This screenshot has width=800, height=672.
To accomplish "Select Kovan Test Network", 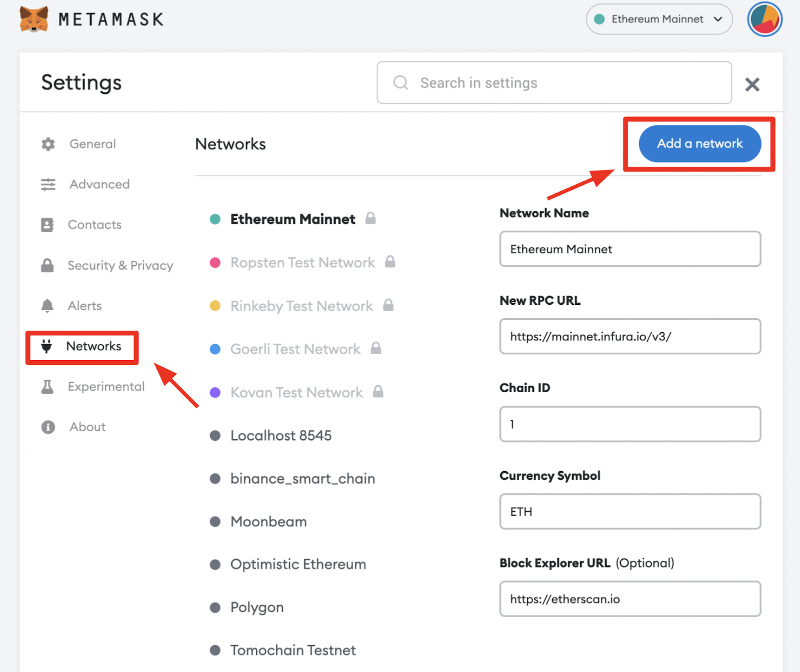I will 296,392.
